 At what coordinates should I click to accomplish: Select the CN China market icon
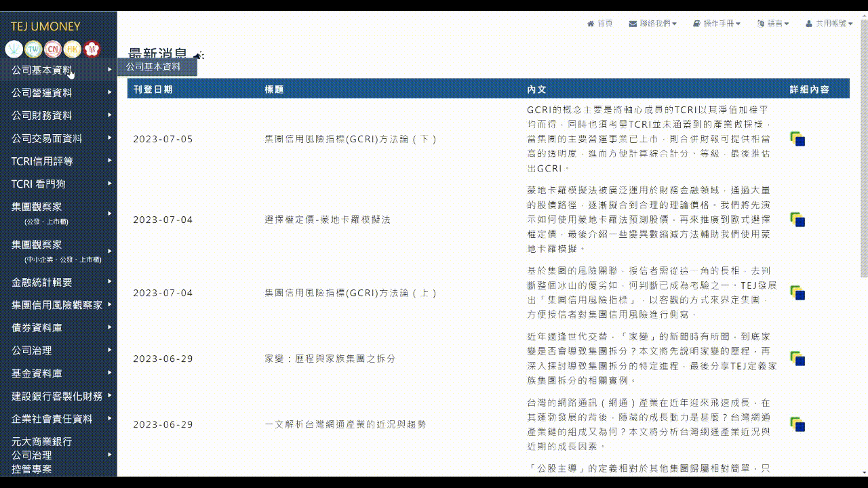tap(52, 49)
